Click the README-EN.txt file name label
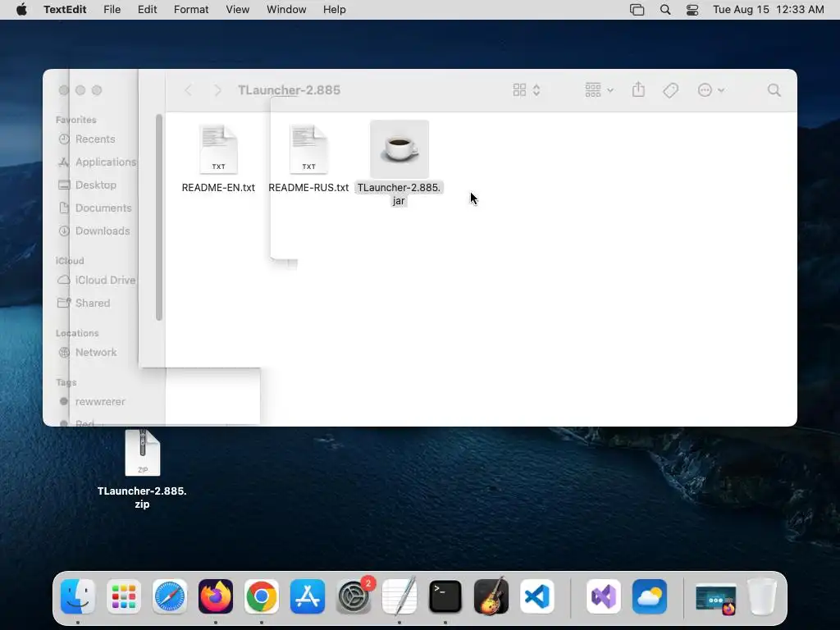840x630 pixels. tap(218, 188)
